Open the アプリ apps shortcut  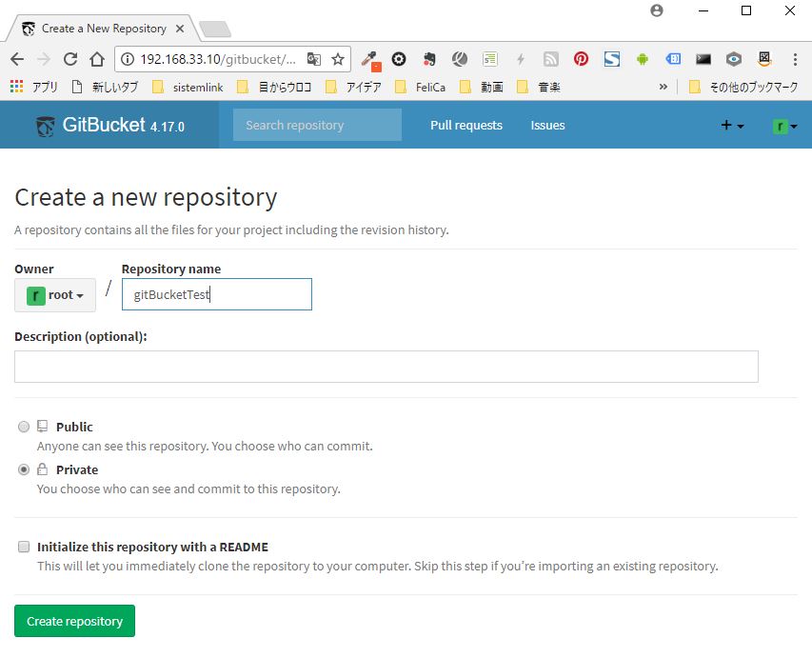[x=34, y=87]
